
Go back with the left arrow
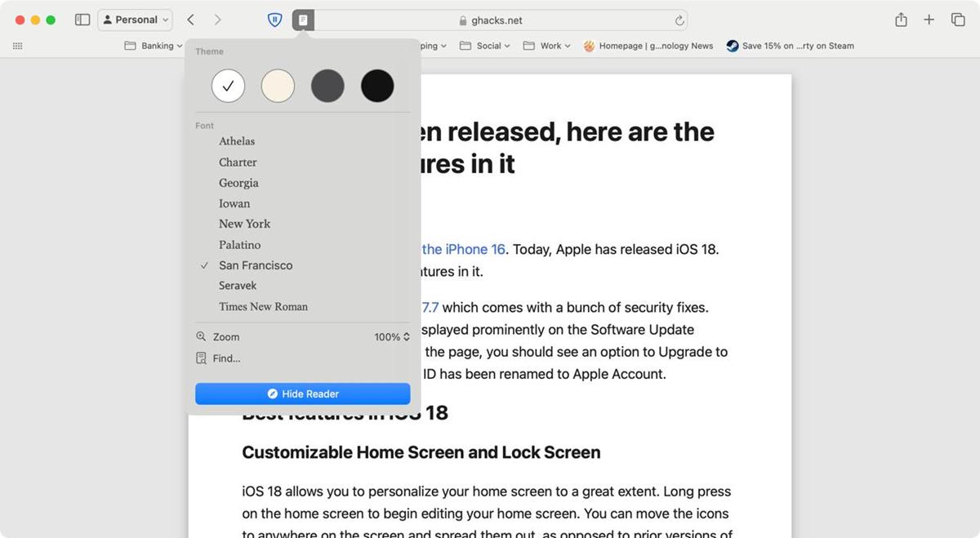(190, 20)
